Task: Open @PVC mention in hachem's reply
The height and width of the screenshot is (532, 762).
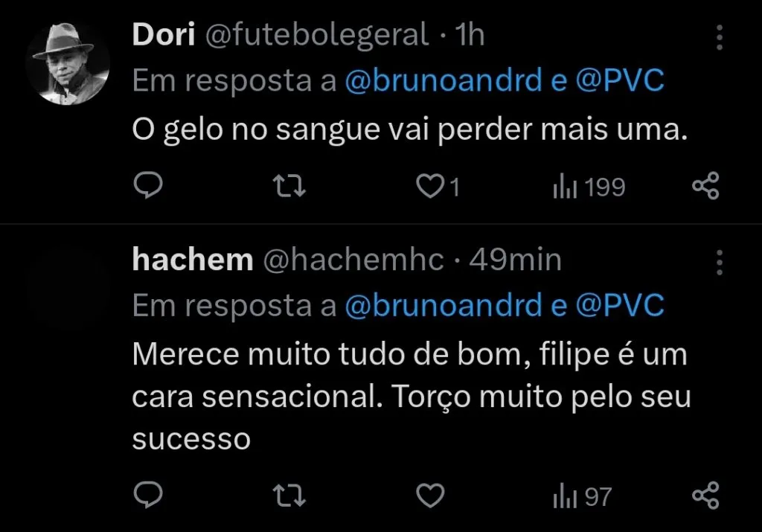Action: pyautogui.click(x=619, y=306)
